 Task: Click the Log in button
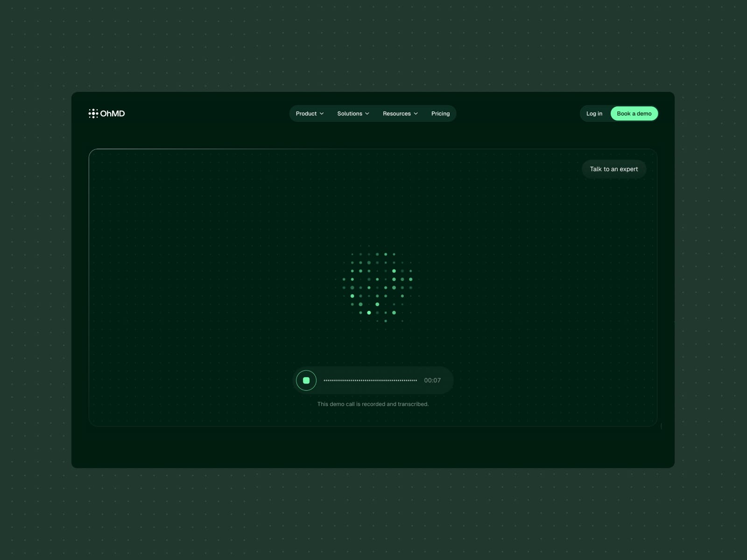[594, 114]
